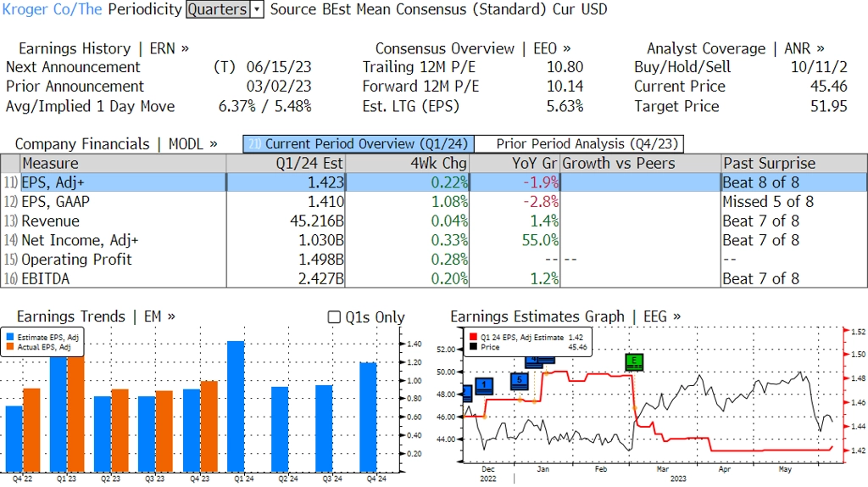This screenshot has width=868, height=487.
Task: Click the Measure column header
Action: coord(124,164)
